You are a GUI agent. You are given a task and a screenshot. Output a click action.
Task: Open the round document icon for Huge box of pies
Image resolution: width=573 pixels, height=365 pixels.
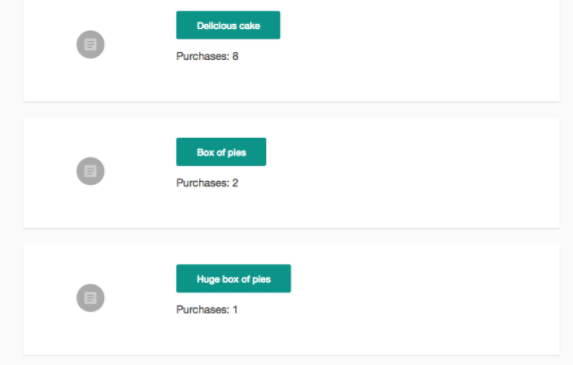90,298
